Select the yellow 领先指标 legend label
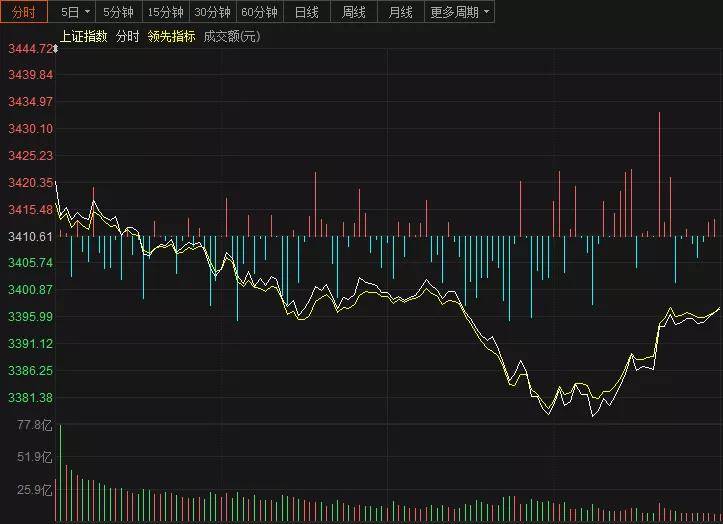Viewport: 723px width, 524px height. coord(171,36)
